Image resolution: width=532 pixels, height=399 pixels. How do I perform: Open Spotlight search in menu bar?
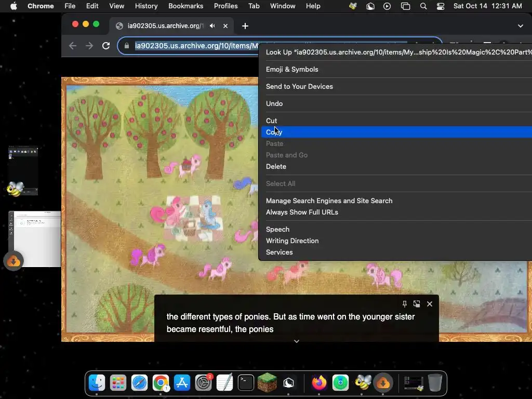coord(423,6)
